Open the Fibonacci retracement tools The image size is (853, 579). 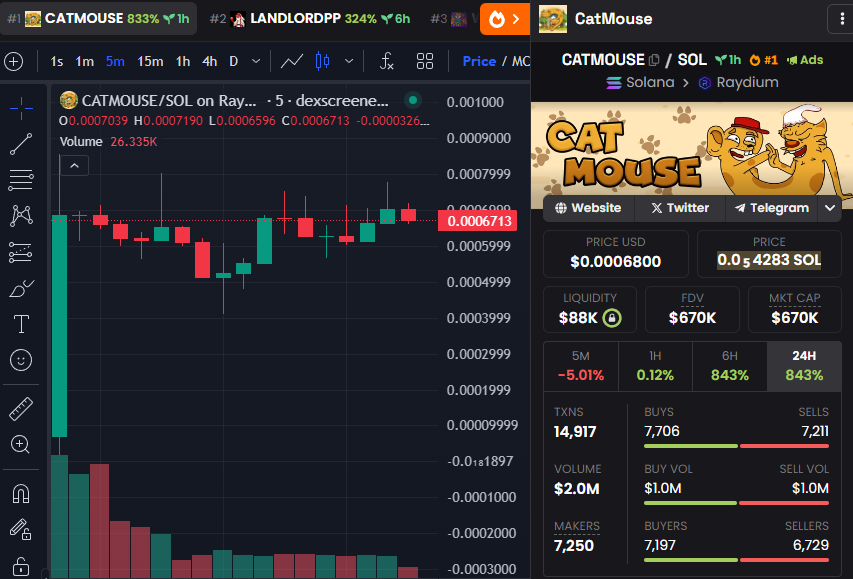pos(21,180)
